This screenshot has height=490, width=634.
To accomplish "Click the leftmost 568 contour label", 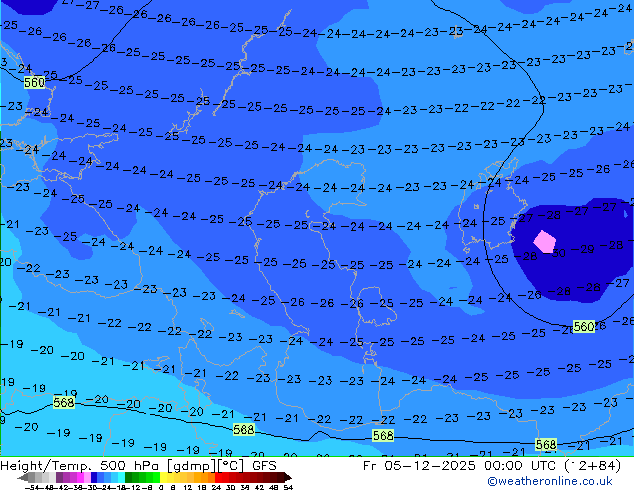I will [64, 402].
